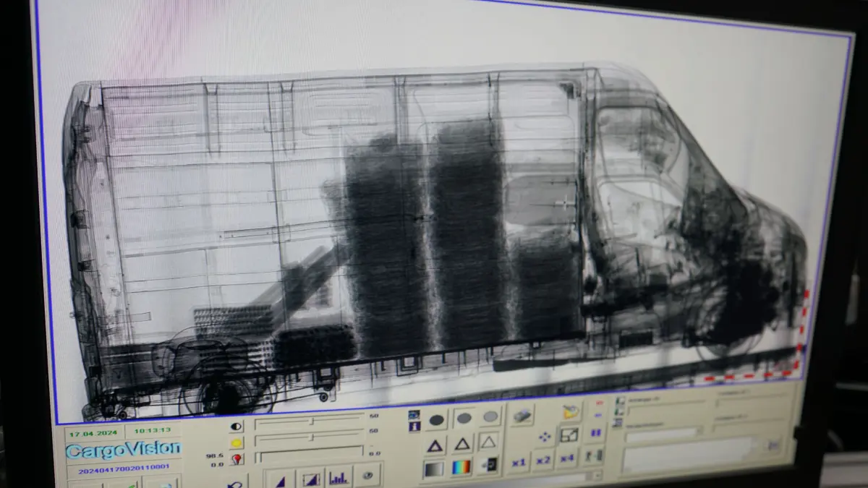Select the fit-to-window zoom region icon
The height and width of the screenshot is (488, 868).
(569, 435)
